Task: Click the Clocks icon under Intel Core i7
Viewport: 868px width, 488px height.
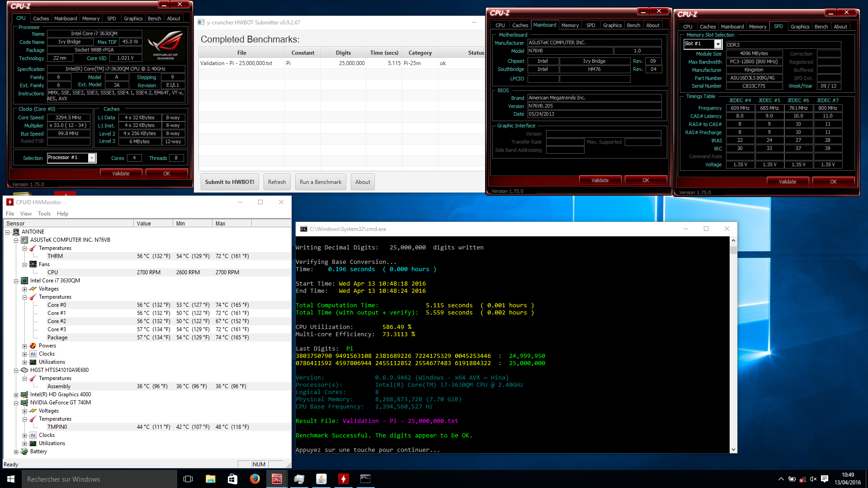Action: coord(33,354)
